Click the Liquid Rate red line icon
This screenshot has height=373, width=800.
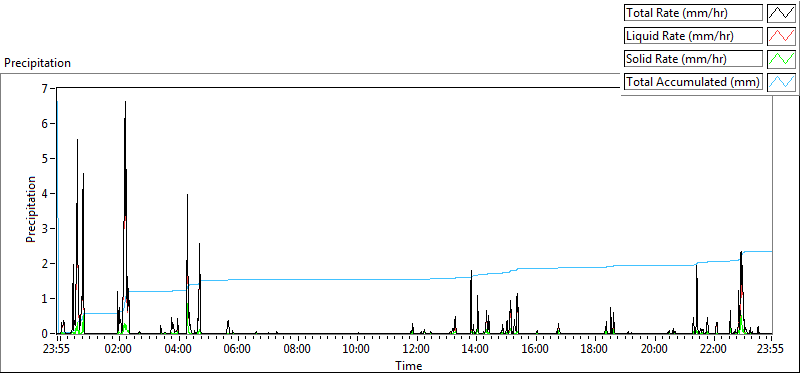(781, 36)
